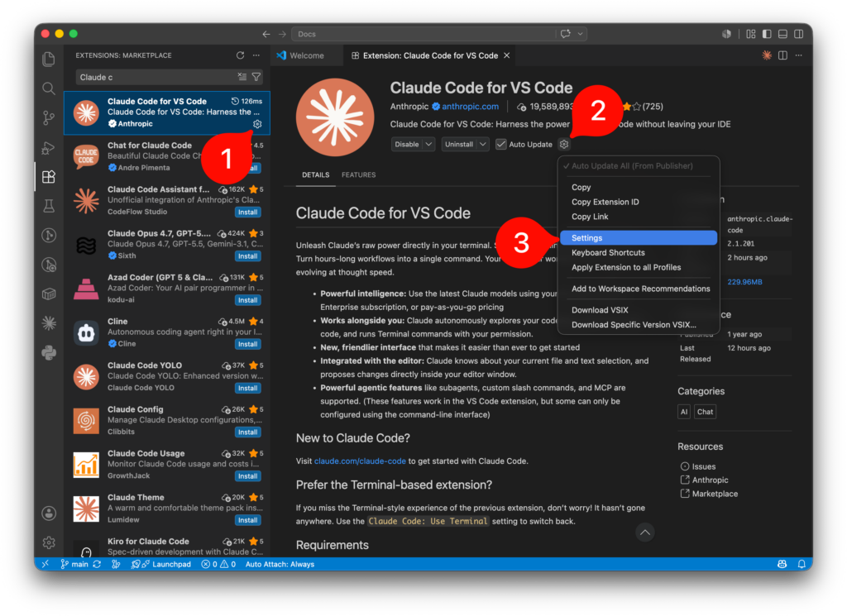Image resolution: width=847 pixels, height=616 pixels.
Task: Click the manage gear on Claude Code list item
Action: pos(257,124)
